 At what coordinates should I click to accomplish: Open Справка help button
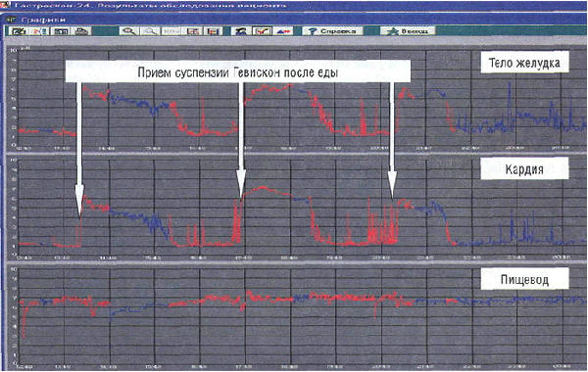(333, 31)
